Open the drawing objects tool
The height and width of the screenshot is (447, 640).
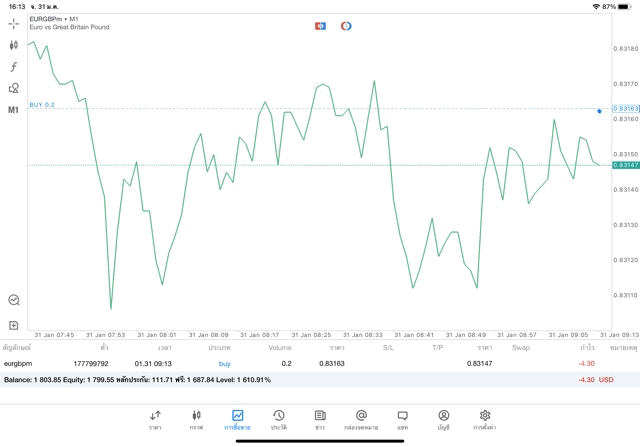tap(13, 88)
